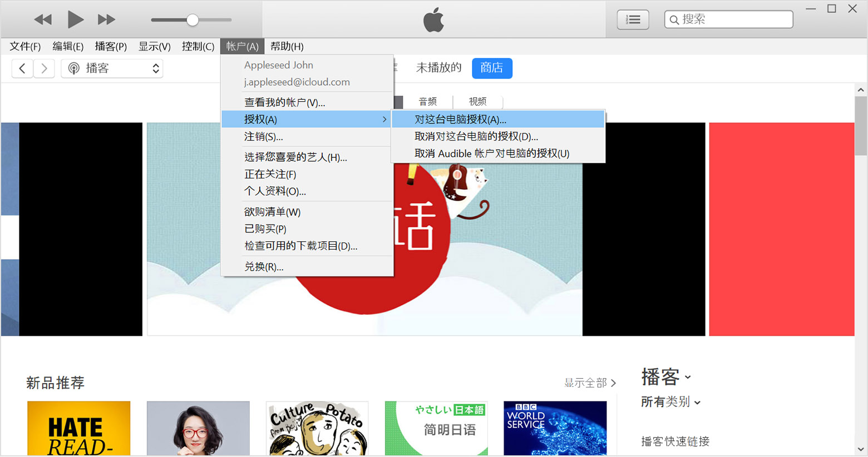Click 已购买(P) menu item
This screenshot has width=868, height=457.
[x=307, y=229]
